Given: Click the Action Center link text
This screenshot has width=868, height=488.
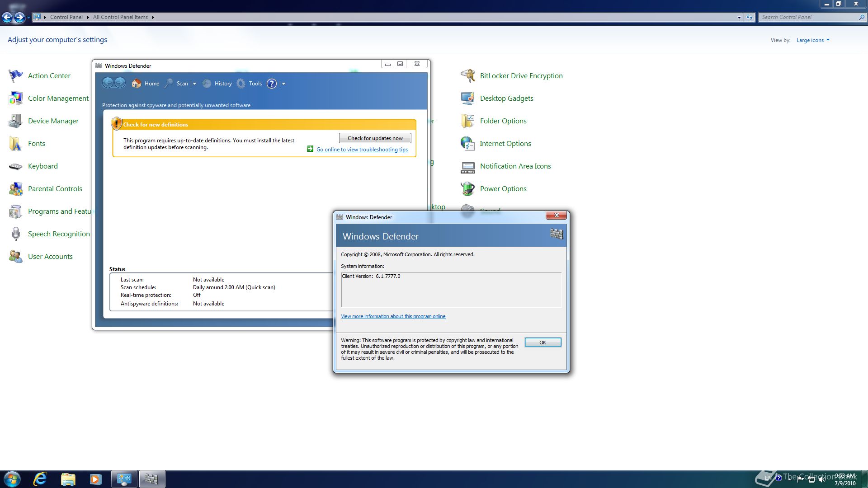Looking at the screenshot, I should point(49,76).
